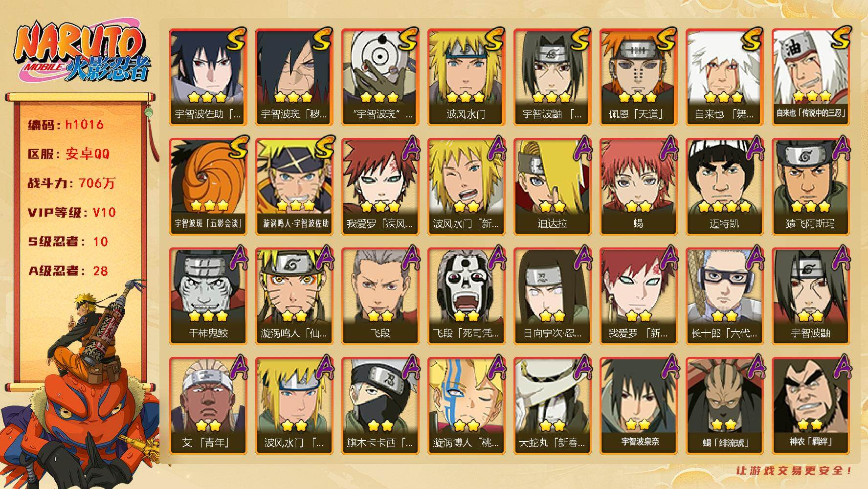Open the 波风水门 S-rank card
This screenshot has width=868, height=489.
[466, 77]
